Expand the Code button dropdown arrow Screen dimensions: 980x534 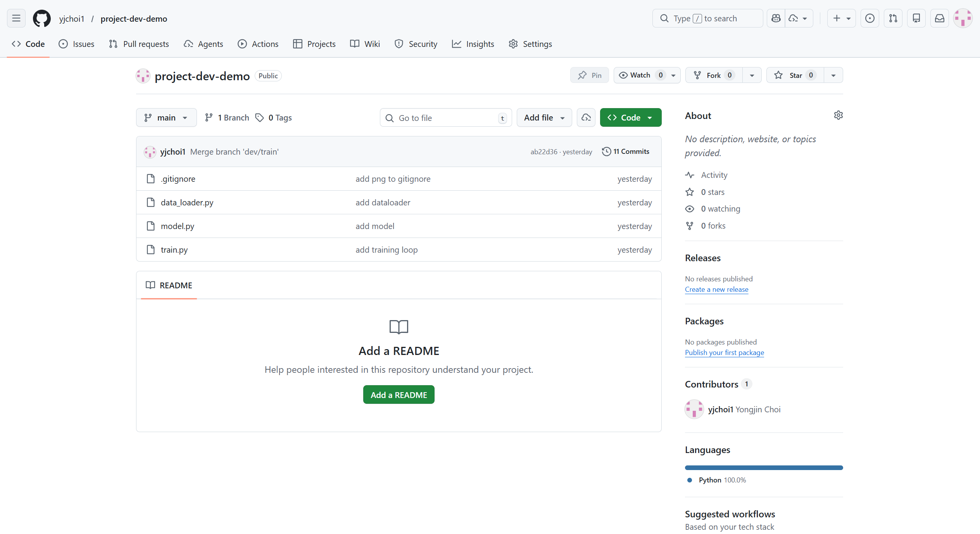650,117
